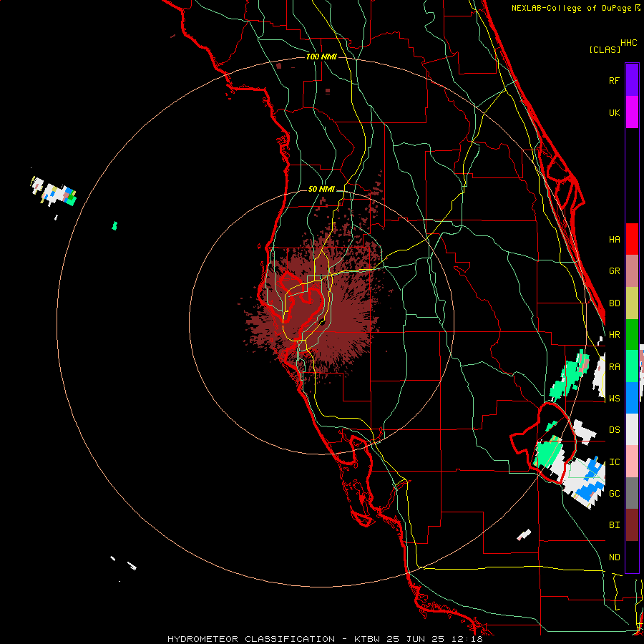The width and height of the screenshot is (644, 644).
Task: Select the BD legend label
Action: tap(614, 303)
